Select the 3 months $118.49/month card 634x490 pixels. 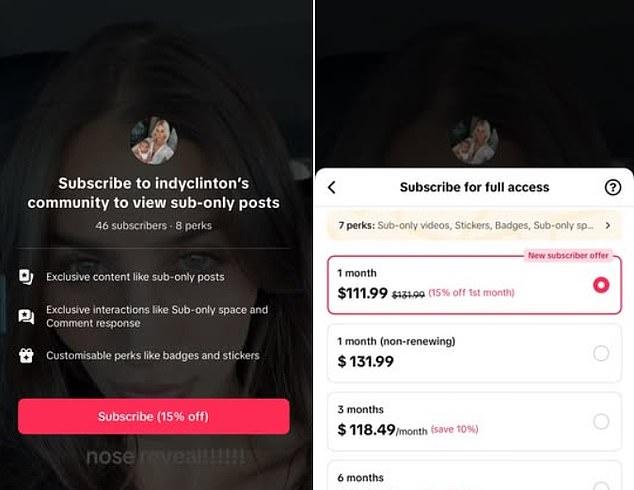click(474, 422)
